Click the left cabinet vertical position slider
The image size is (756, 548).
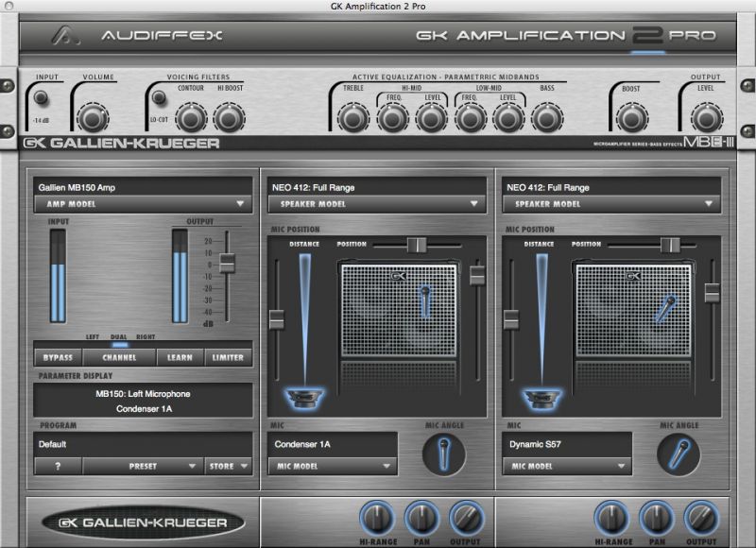pyautogui.click(x=477, y=275)
